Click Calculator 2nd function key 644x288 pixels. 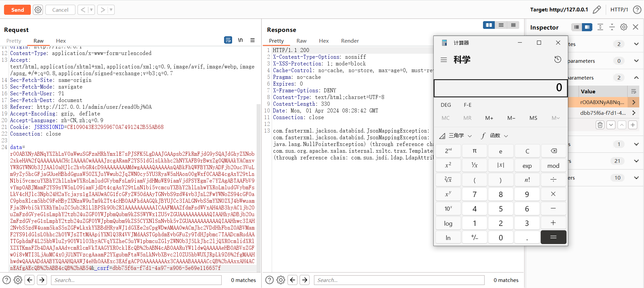pos(448,151)
